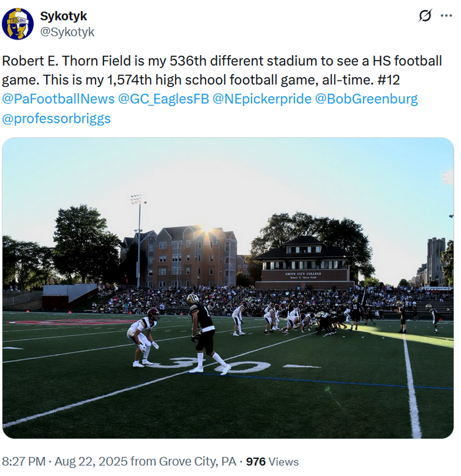Viewport: 461px width, 476px height.
Task: Open the @BobGreenburg mention
Action: coord(366,99)
